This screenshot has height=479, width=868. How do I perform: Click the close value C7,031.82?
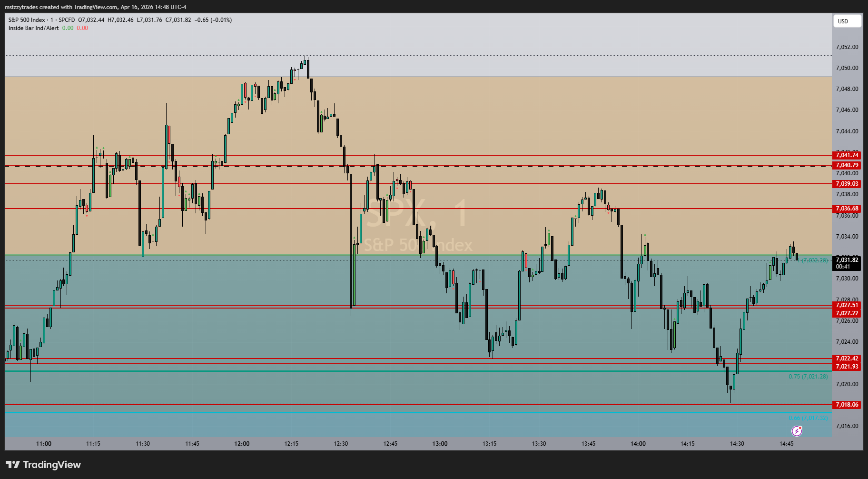pos(178,20)
